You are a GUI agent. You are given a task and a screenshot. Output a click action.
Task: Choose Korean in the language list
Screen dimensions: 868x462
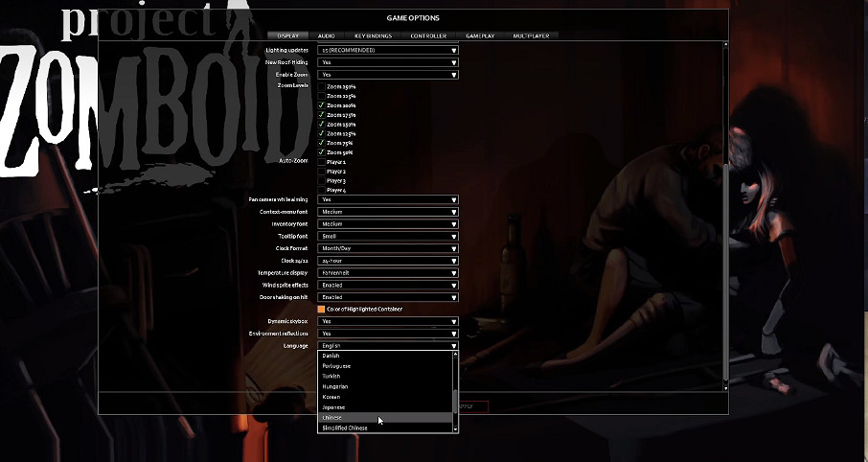[x=385, y=397]
